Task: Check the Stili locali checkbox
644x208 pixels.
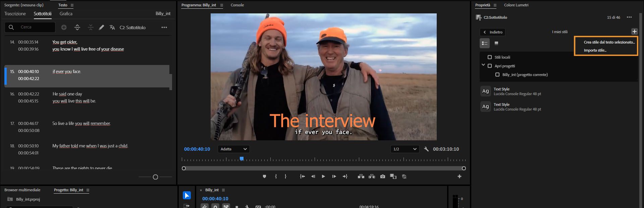Action: [x=490, y=57]
